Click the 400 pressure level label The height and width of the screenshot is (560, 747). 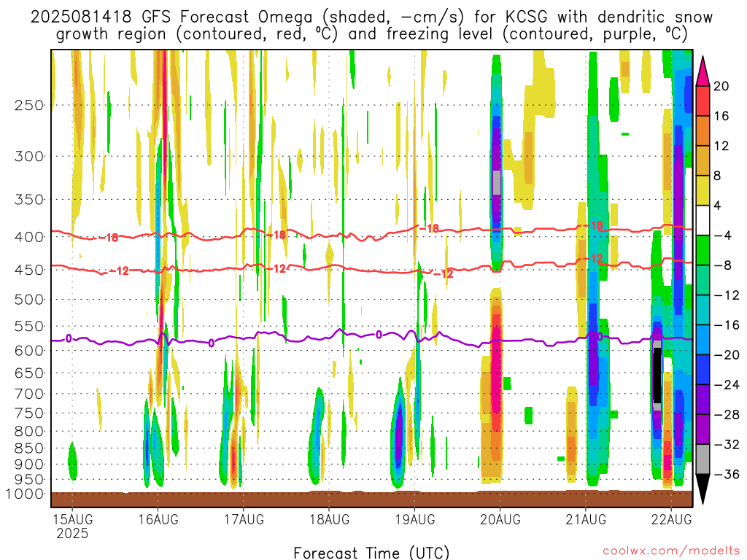29,237
